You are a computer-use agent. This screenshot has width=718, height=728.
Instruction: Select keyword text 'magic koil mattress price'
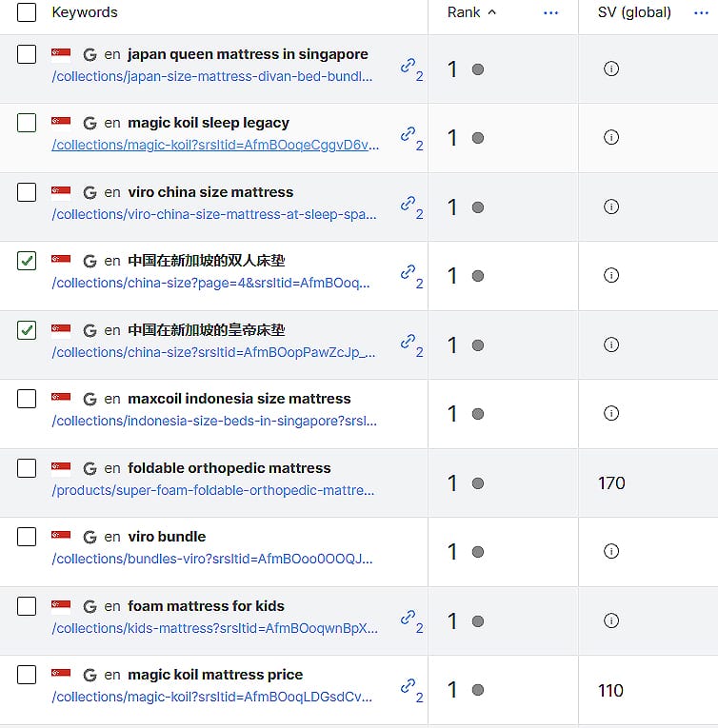215,675
